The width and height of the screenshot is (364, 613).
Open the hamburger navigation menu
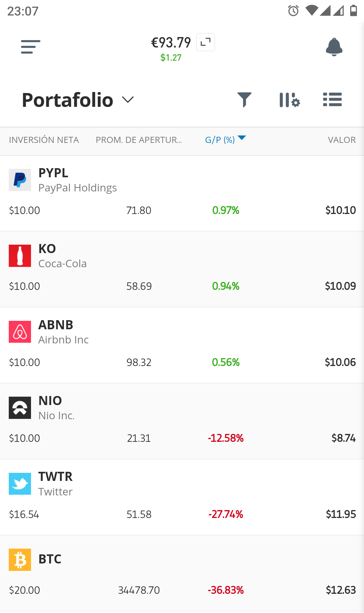30,47
